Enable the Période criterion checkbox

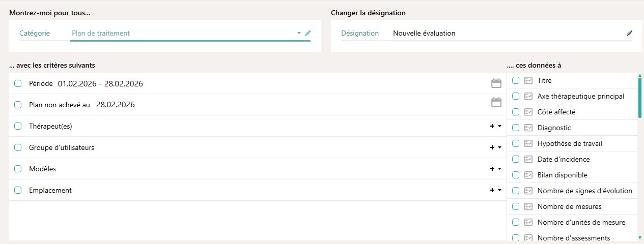tap(18, 84)
